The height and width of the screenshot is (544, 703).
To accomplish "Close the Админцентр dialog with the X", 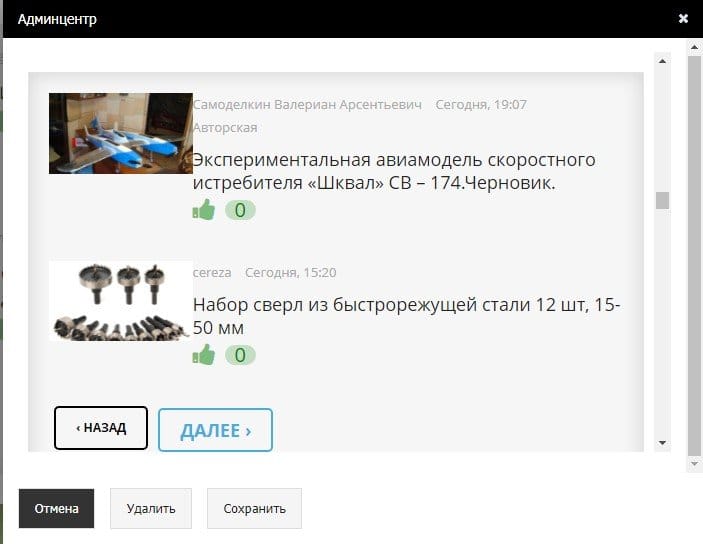I will pyautogui.click(x=683, y=18).
